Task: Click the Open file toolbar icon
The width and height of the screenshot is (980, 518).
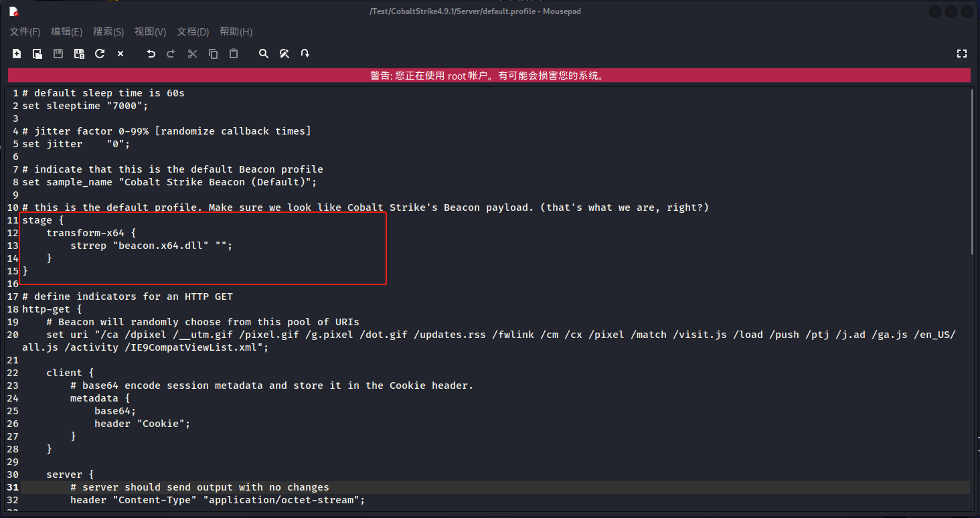Action: tap(37, 54)
